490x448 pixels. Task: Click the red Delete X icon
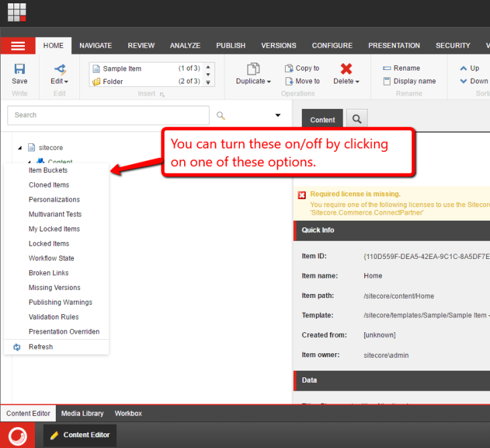346,69
